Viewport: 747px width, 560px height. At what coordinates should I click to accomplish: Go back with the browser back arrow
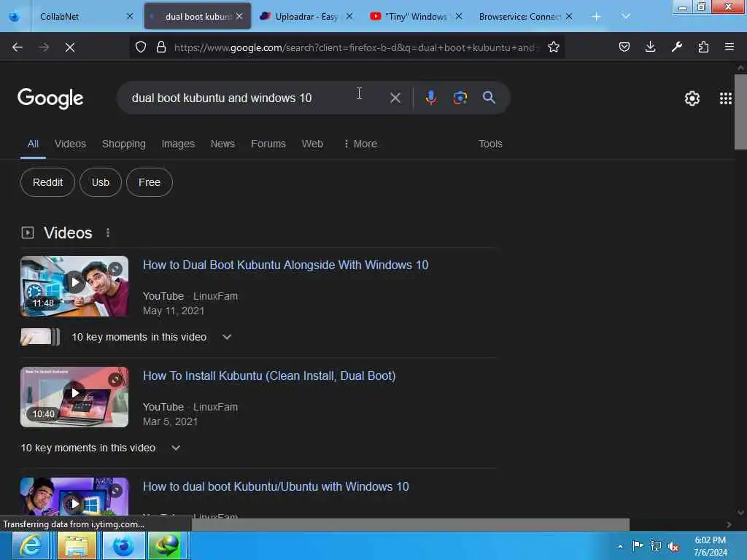tap(18, 47)
